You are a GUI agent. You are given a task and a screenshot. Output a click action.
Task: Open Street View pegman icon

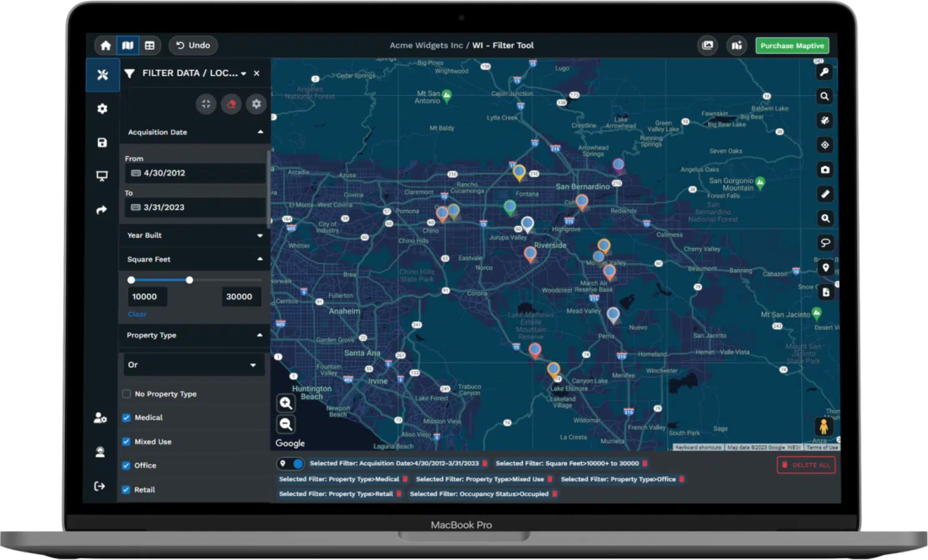click(x=824, y=427)
